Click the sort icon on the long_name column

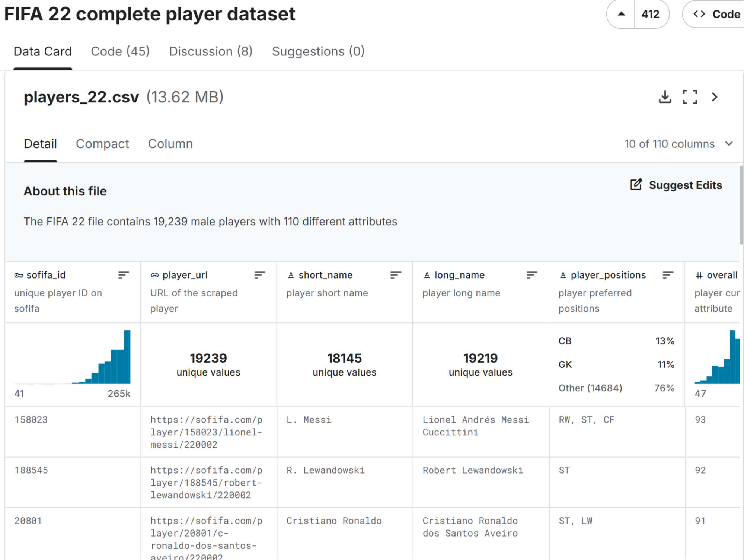(x=531, y=274)
